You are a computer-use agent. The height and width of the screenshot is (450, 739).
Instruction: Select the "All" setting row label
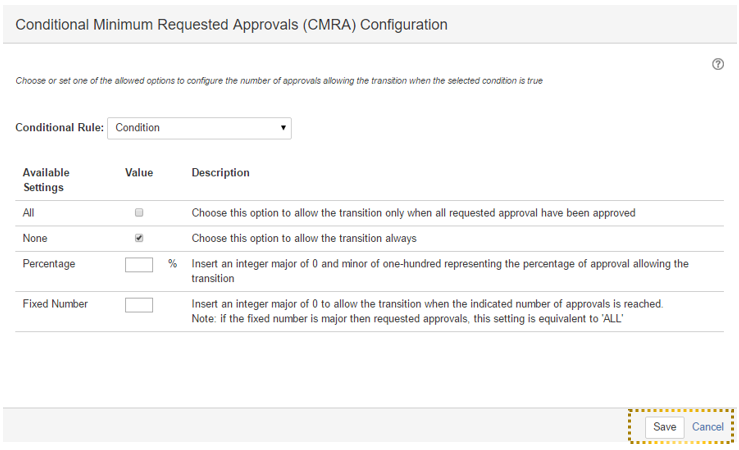coord(29,213)
